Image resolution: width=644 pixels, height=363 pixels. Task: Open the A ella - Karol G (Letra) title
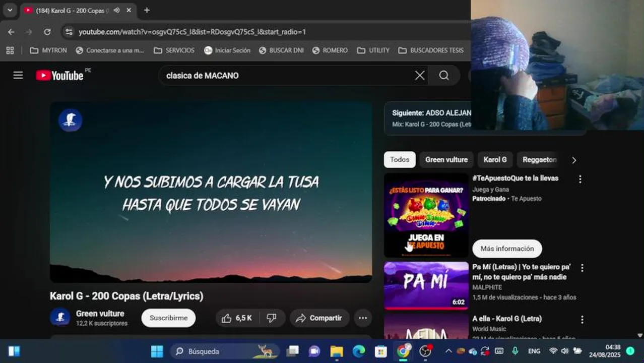click(507, 319)
